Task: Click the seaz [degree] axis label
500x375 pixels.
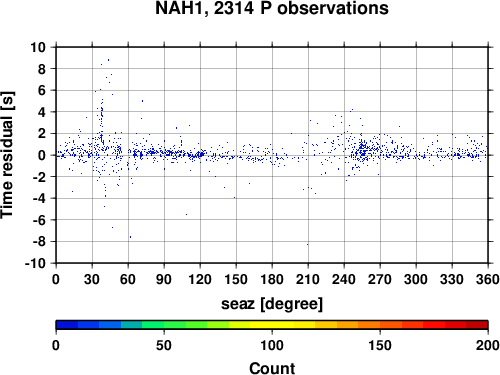Action: pyautogui.click(x=272, y=304)
